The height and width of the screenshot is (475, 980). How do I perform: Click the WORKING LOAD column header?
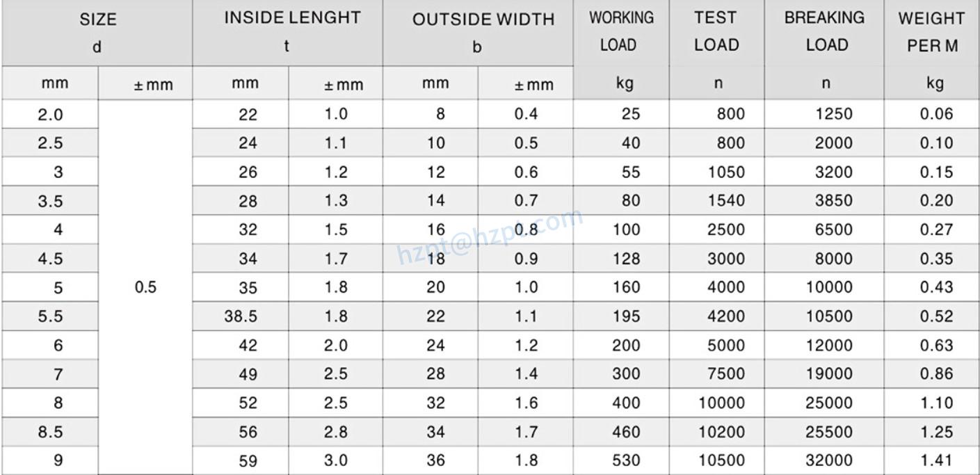coord(620,31)
